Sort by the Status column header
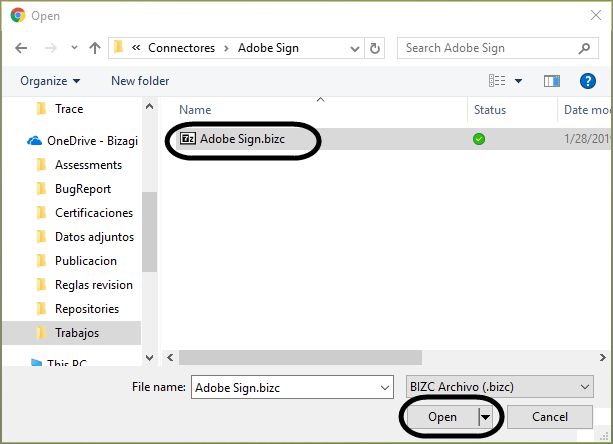613x444 pixels. tap(490, 110)
